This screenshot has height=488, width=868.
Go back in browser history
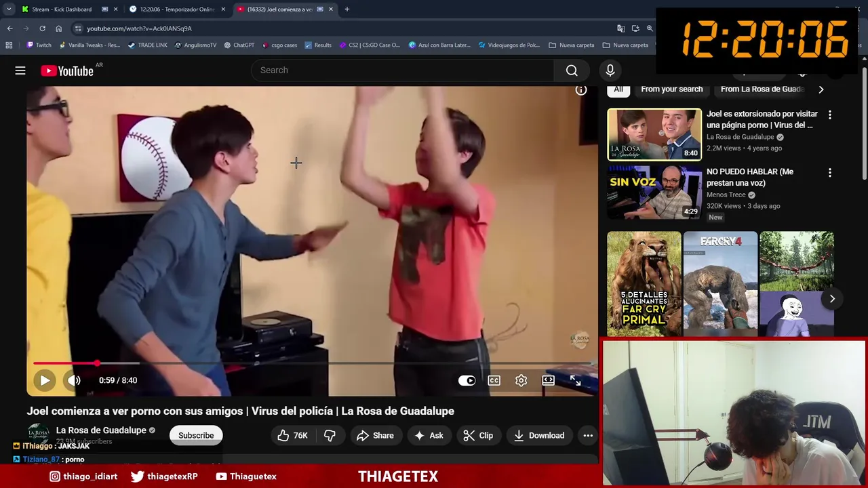[x=9, y=28]
